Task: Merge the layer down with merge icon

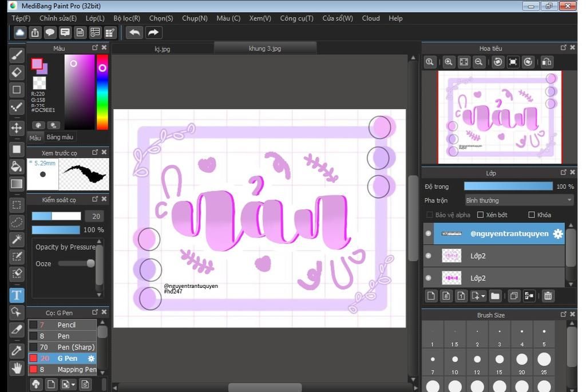Action: coord(529,296)
